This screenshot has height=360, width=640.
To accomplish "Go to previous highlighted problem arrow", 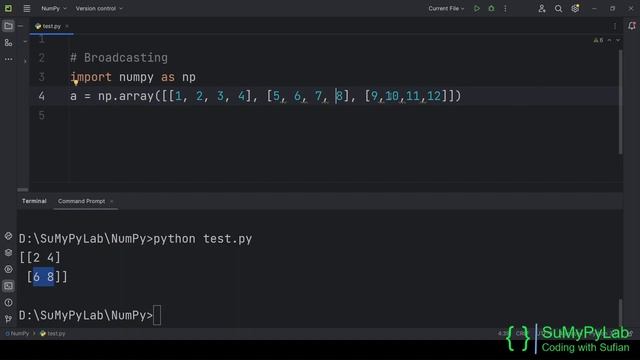I will pyautogui.click(x=609, y=40).
